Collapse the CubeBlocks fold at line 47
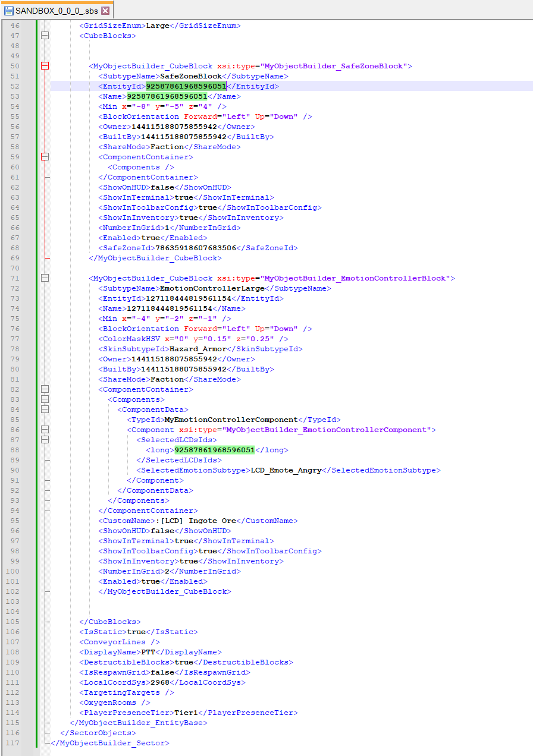533x756 pixels. click(x=45, y=36)
